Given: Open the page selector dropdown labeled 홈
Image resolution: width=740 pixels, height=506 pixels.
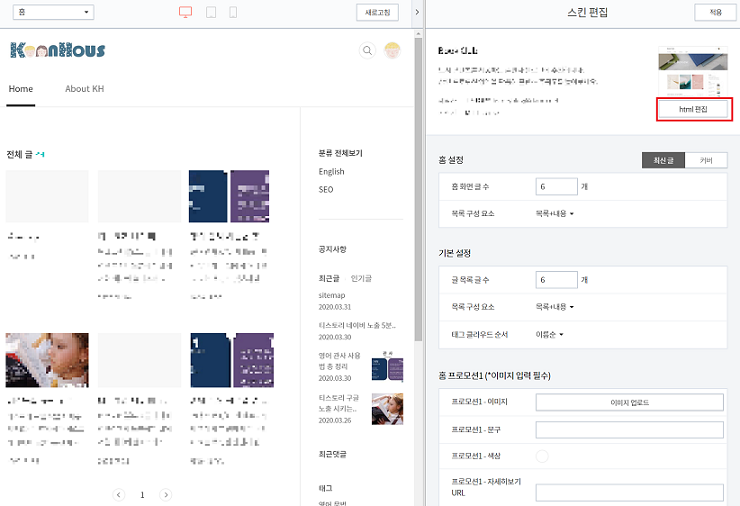Looking at the screenshot, I should (x=53, y=12).
